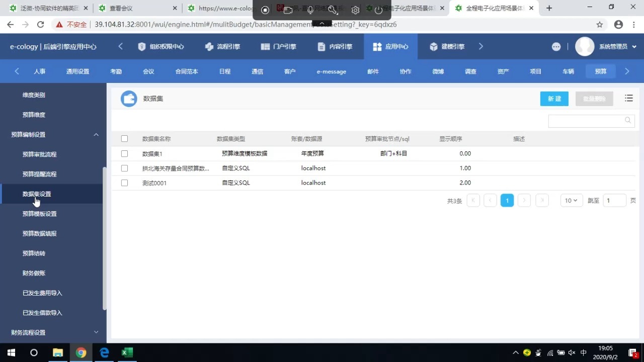Click the recorder power icon
This screenshot has width=644, height=362.
(x=378, y=10)
